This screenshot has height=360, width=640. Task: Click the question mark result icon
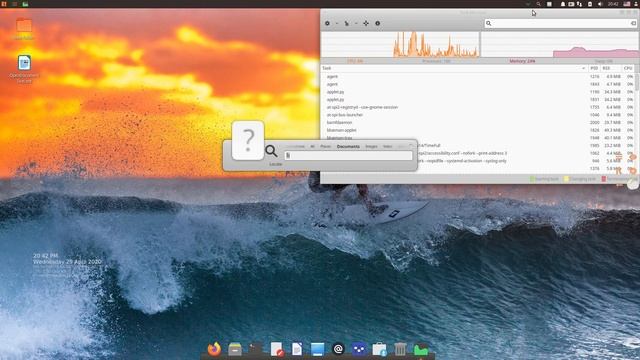(x=248, y=140)
